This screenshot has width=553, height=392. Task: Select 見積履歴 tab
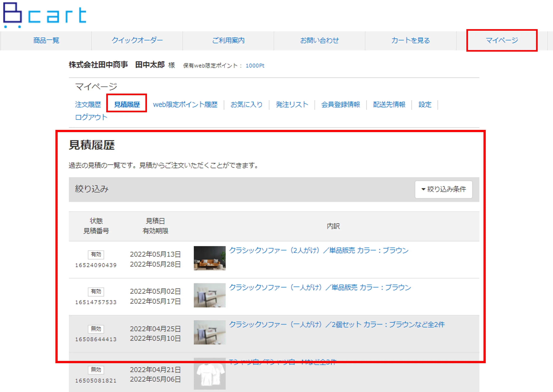click(127, 105)
